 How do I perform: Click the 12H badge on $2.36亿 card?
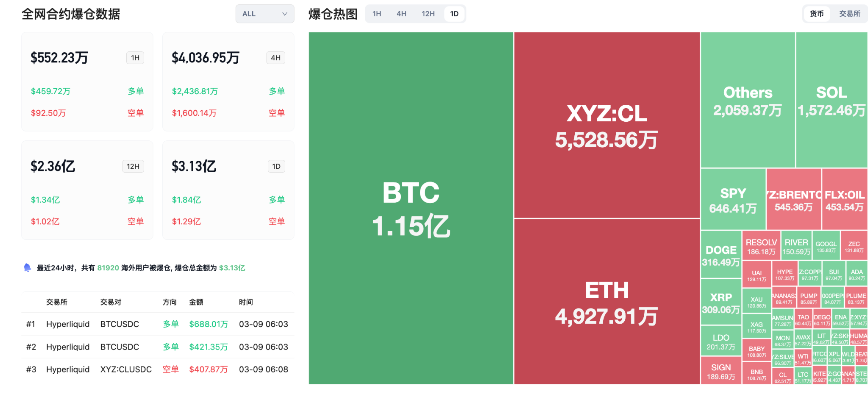(x=133, y=167)
